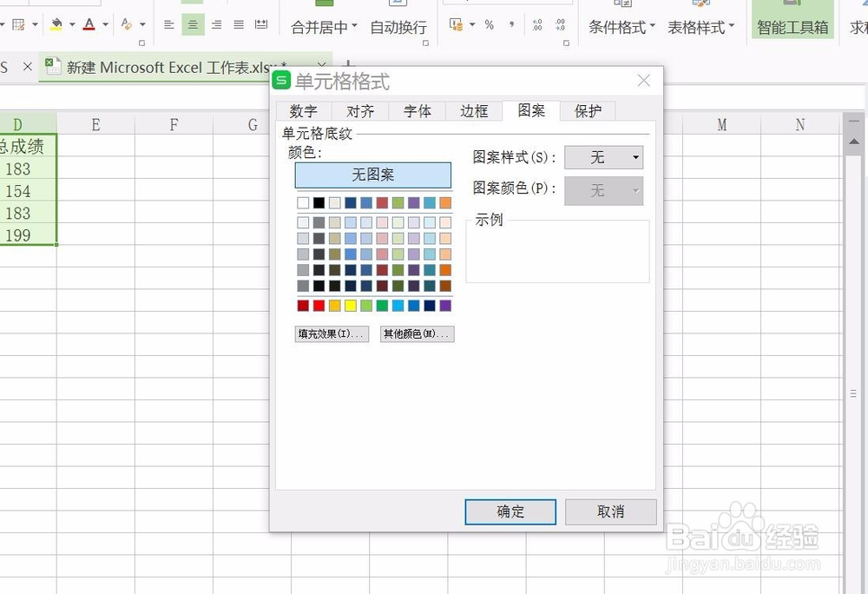This screenshot has width=868, height=594.
Task: Open 填充效果 fill effects dialog
Action: (332, 333)
